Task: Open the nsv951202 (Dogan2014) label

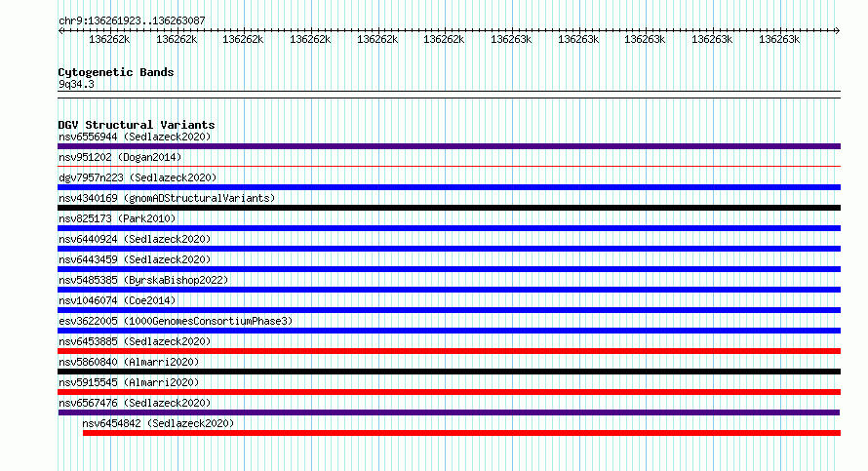Action: [120, 157]
